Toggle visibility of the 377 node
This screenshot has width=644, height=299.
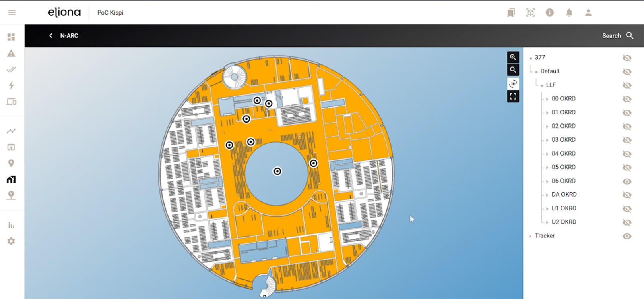[627, 58]
